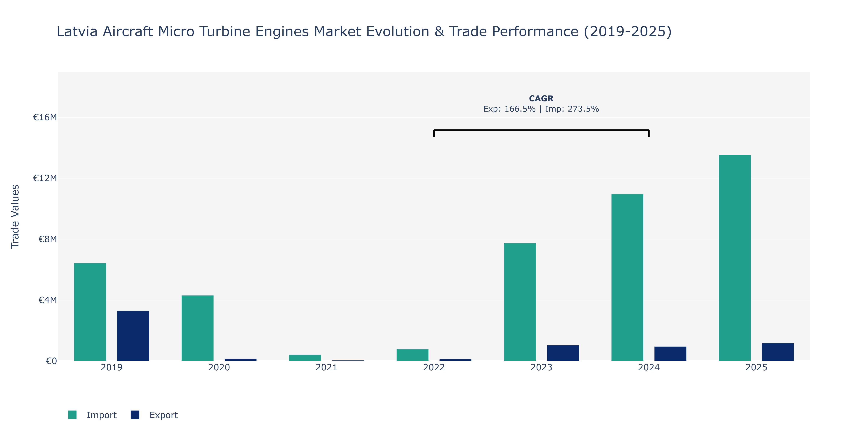868x434 pixels.
Task: Click the chart title text
Action: coord(364,31)
